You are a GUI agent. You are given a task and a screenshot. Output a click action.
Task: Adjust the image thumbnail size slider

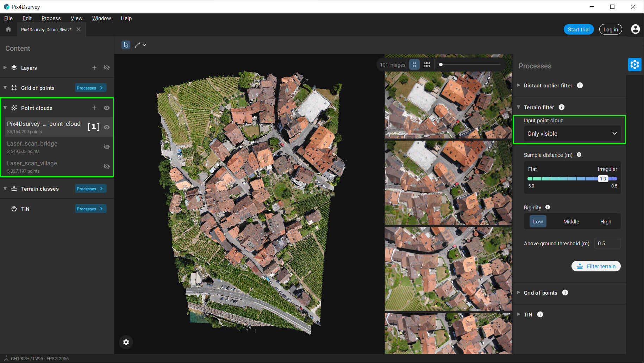[x=441, y=64]
